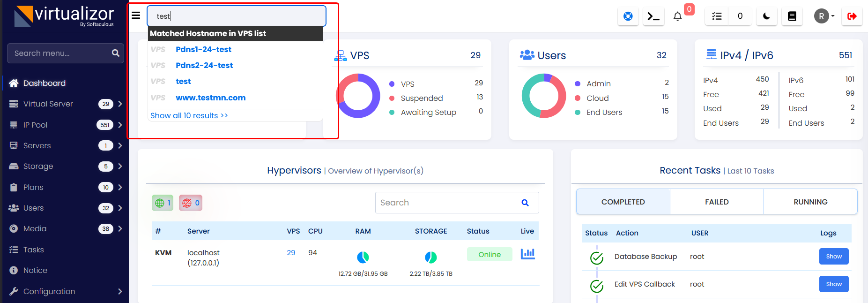
Task: Show logs for Database Backup task
Action: tap(833, 257)
